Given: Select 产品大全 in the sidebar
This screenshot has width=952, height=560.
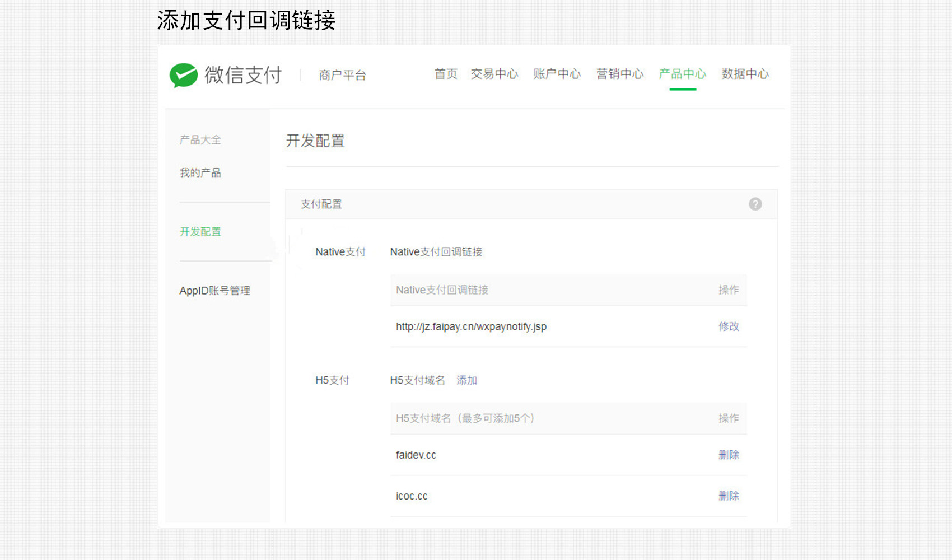Looking at the screenshot, I should pyautogui.click(x=200, y=140).
